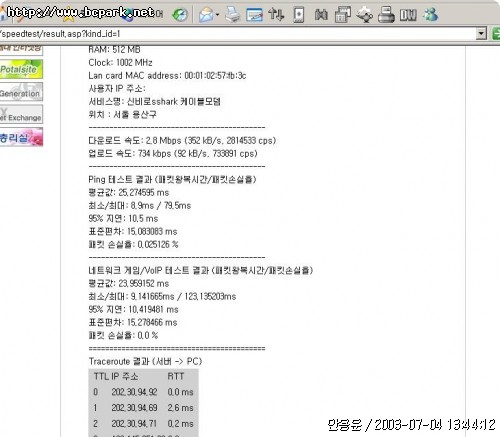Click the mobile device toolbar icon
Viewport: 500px width, 437px height.
point(299,15)
